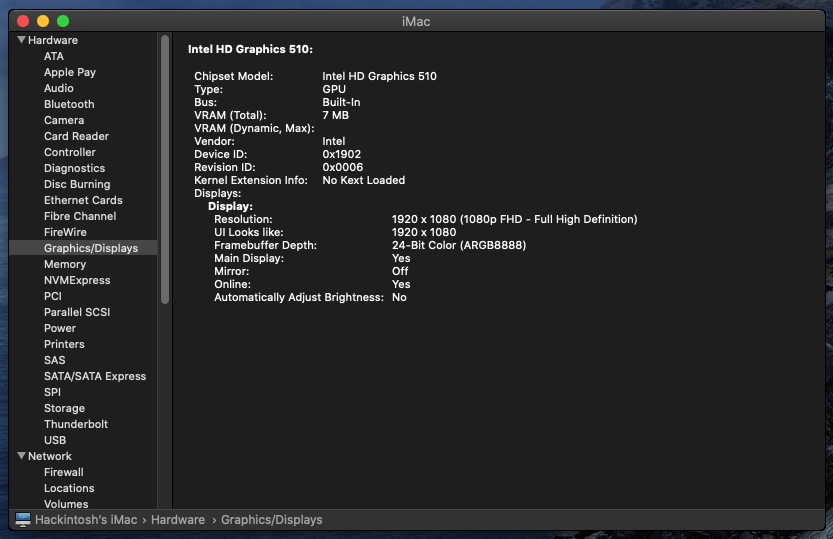Click the Intel HD Graphics 510 heading
This screenshot has width=833, height=539.
250,49
